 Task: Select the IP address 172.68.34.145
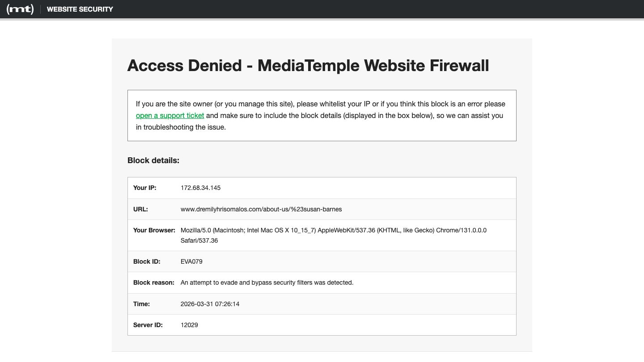200,188
